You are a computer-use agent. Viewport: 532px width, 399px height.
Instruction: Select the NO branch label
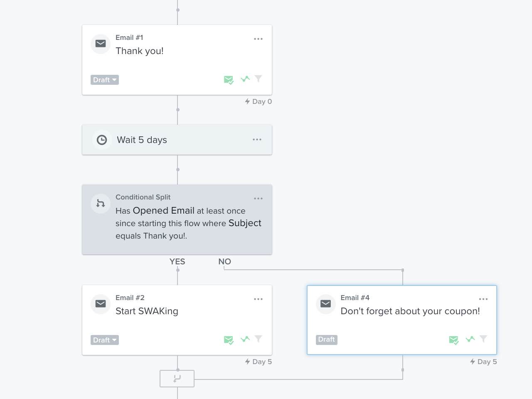[224, 261]
